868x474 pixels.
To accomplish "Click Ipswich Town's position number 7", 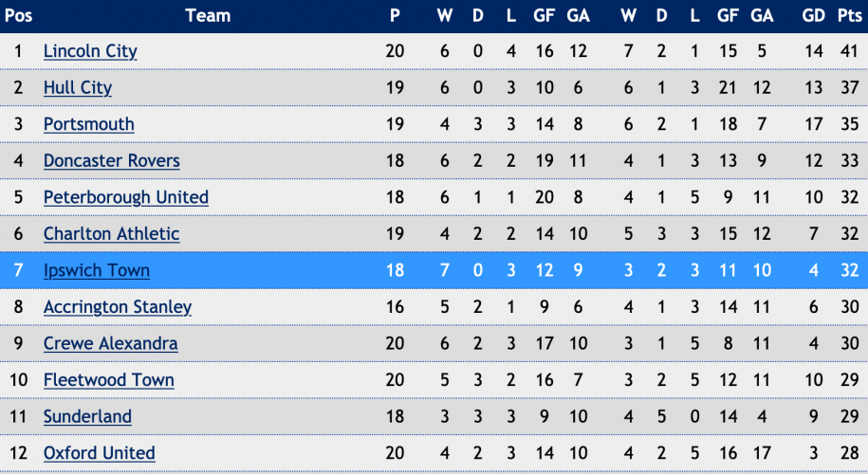I will (19, 270).
